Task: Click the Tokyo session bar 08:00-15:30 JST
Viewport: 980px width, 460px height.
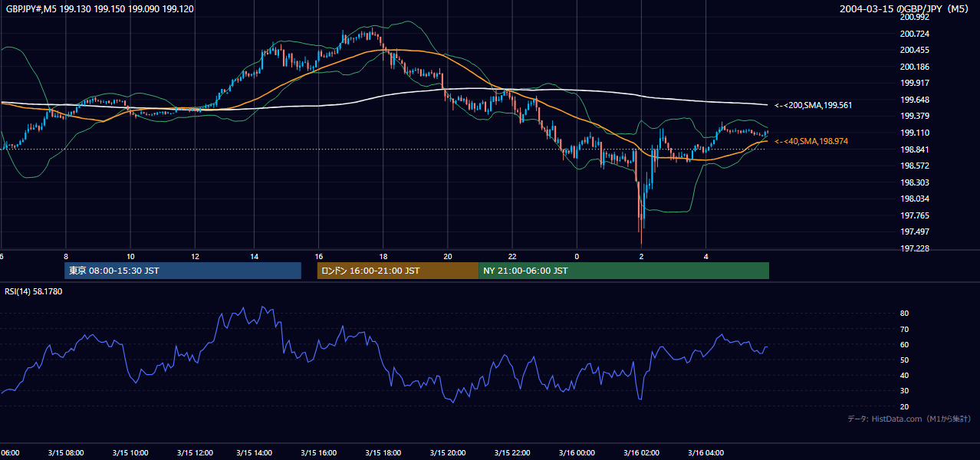Action: coord(183,271)
